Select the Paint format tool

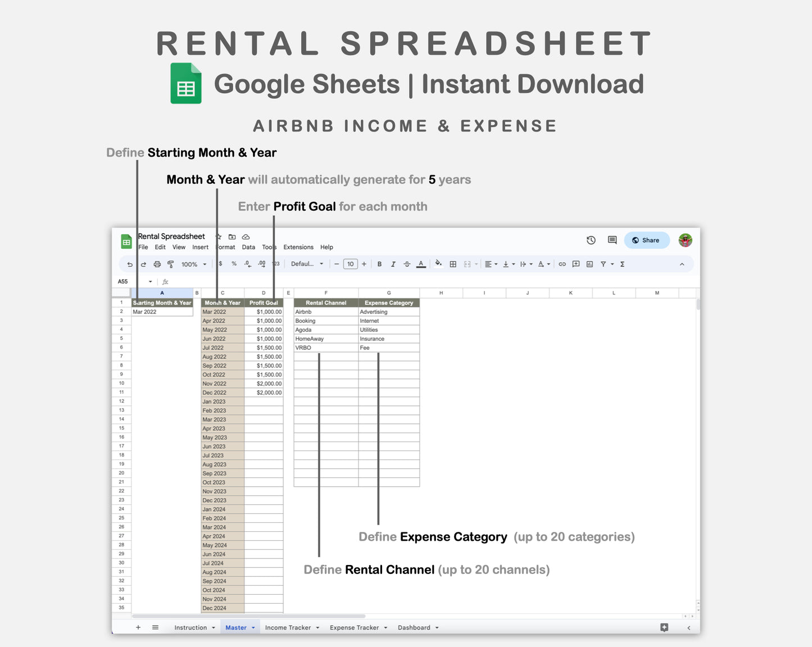[x=171, y=264]
